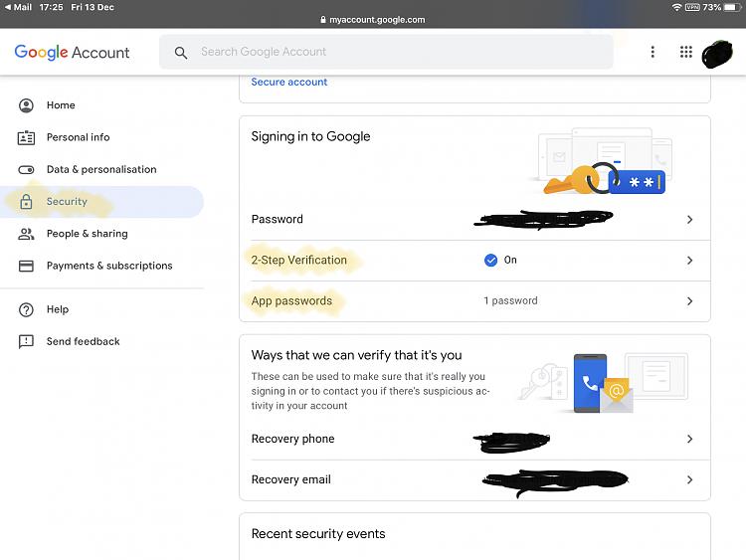The height and width of the screenshot is (560, 746).
Task: Click the Home sidebar icon
Action: [x=26, y=105]
